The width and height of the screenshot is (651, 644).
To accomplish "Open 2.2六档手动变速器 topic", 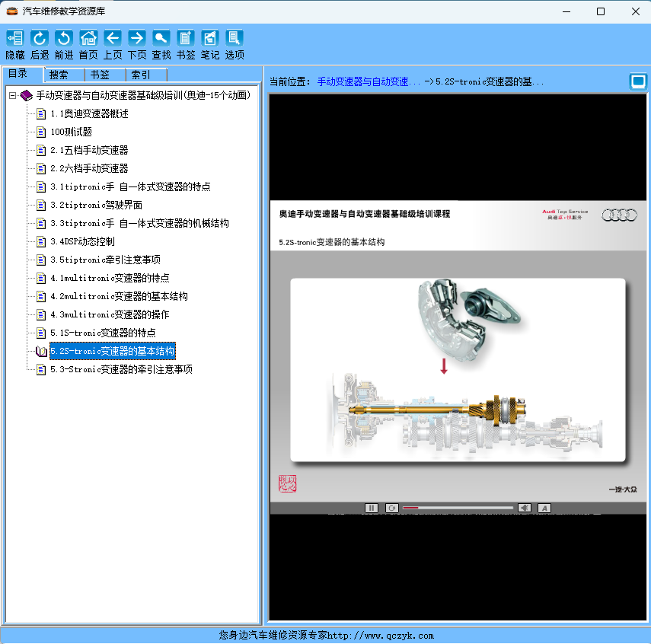I will [x=89, y=168].
